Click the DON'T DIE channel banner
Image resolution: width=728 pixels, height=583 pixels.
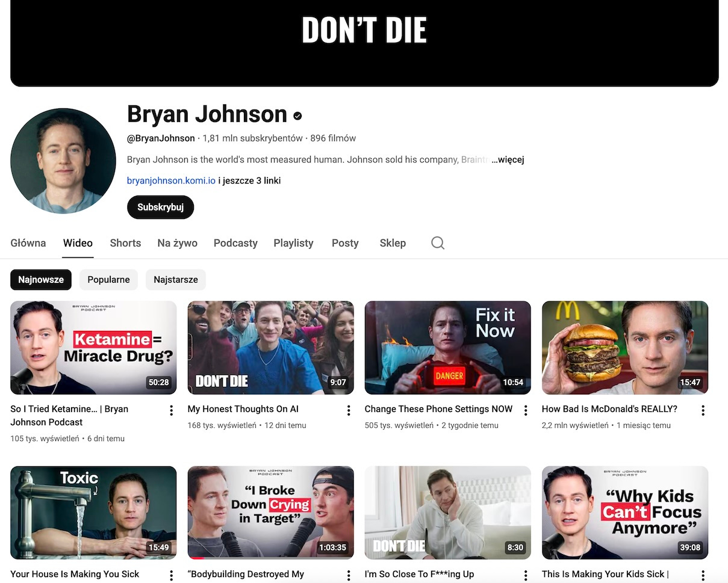pos(364,43)
